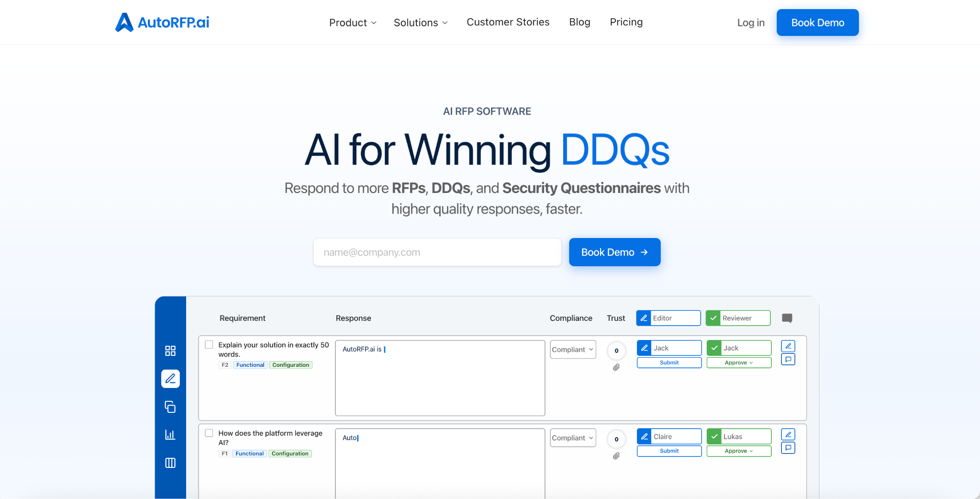Click the Compliance column header

571,318
